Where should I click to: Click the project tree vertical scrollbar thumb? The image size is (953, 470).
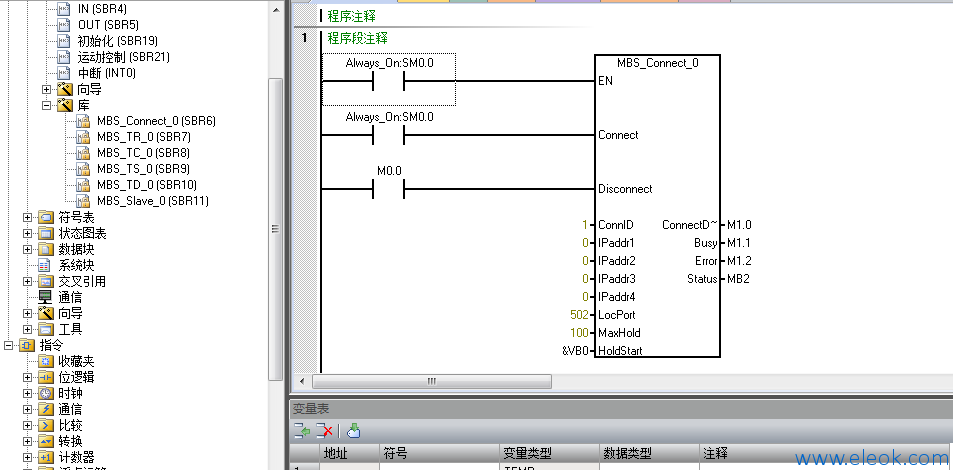(x=276, y=229)
